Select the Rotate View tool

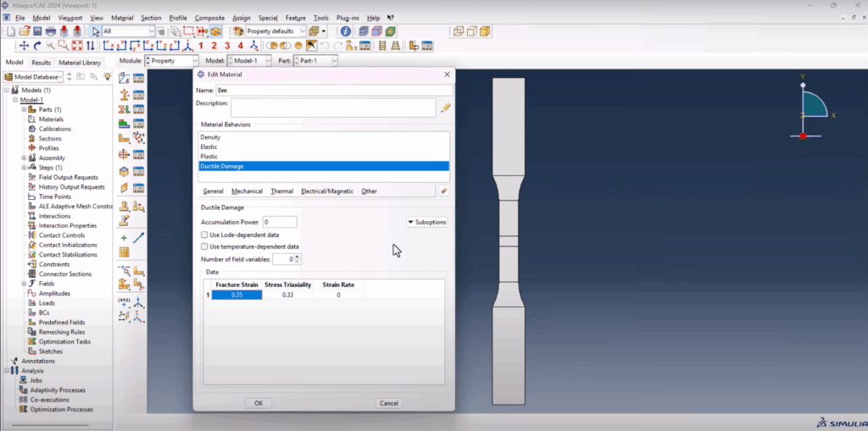(37, 46)
